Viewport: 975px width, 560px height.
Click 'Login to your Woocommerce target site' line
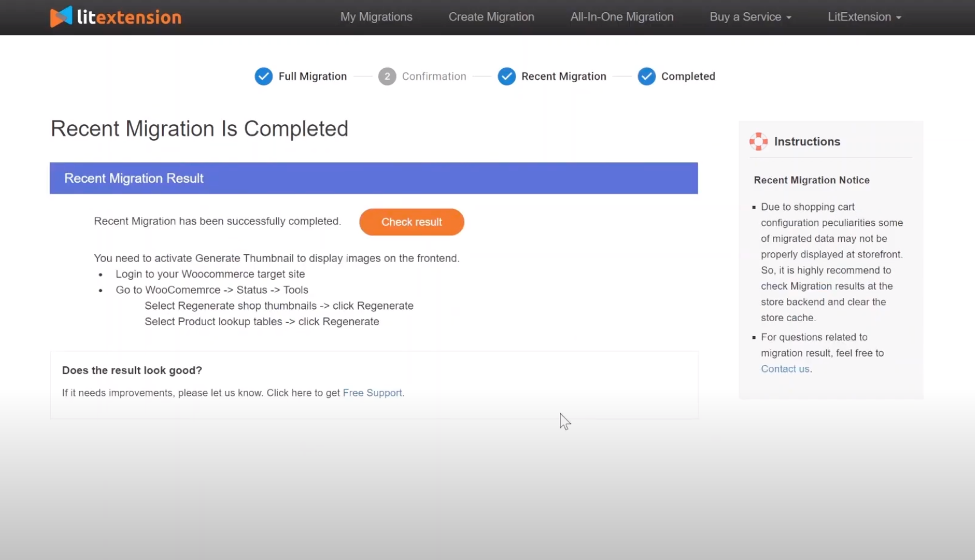210,274
